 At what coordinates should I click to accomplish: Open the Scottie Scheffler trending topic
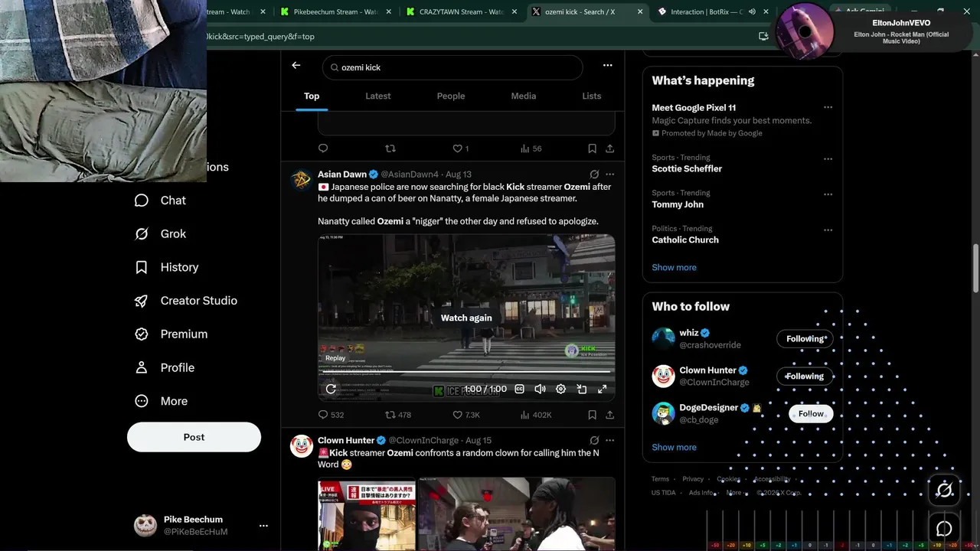[x=687, y=168]
